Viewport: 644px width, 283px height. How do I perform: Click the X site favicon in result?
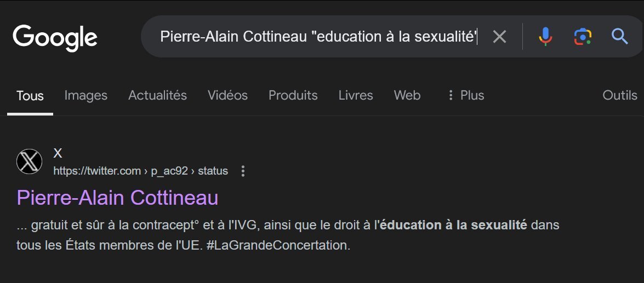point(29,161)
